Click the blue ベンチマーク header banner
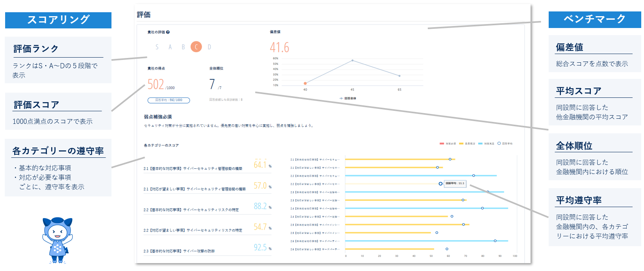644x271 pixels. click(x=595, y=19)
